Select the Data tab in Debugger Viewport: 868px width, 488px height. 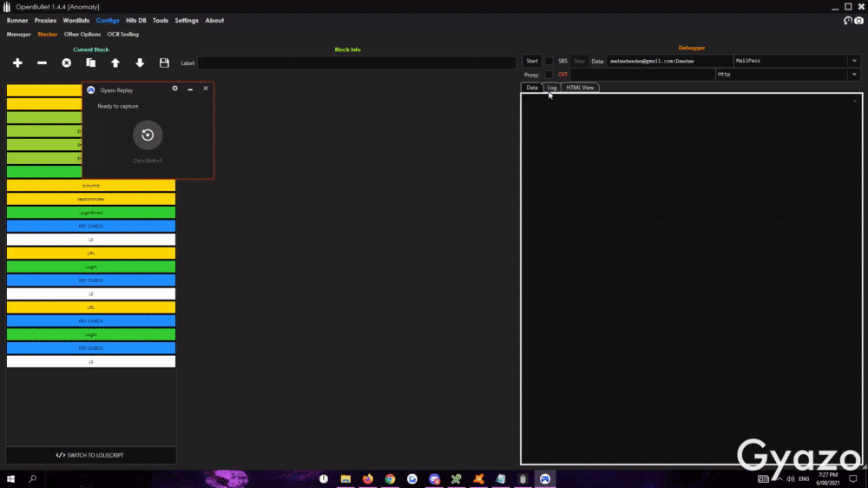[x=532, y=88]
